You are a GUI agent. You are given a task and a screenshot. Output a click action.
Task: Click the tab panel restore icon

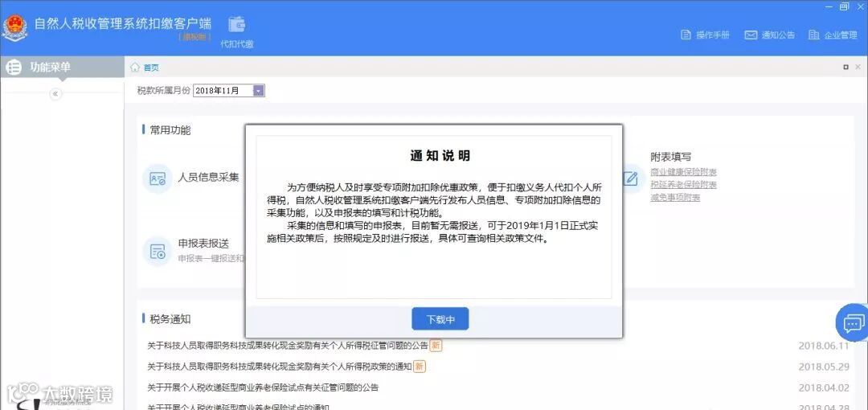point(845,67)
